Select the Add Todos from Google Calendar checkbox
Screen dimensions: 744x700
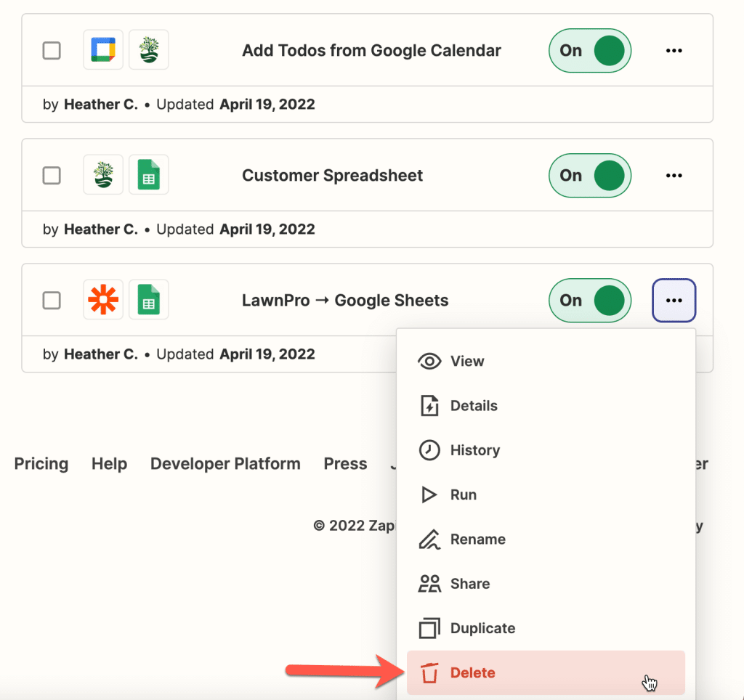52,50
